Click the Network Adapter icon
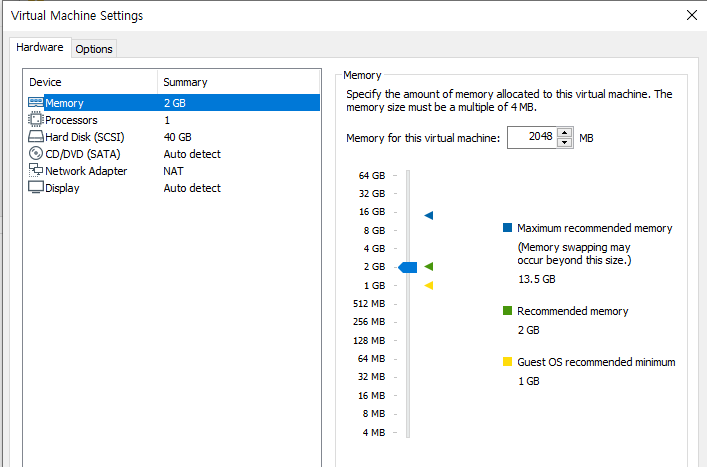707x467 pixels. pyautogui.click(x=36, y=170)
